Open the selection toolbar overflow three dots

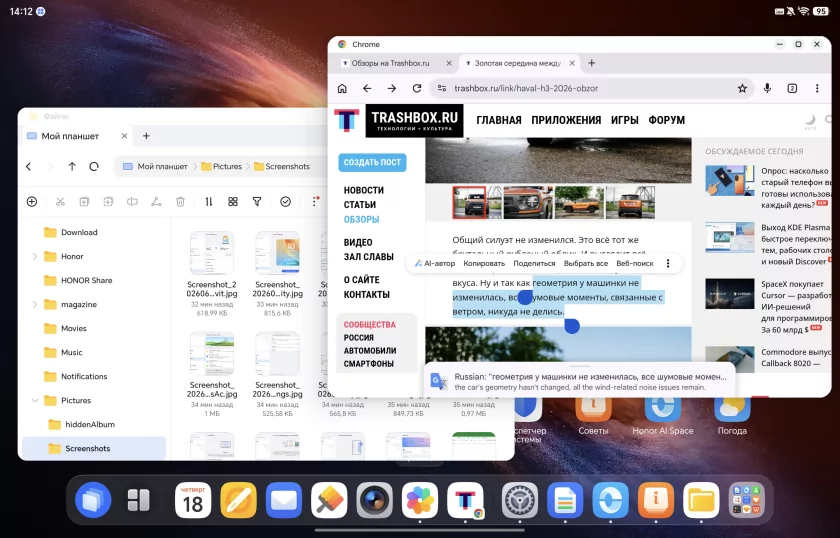[668, 264]
